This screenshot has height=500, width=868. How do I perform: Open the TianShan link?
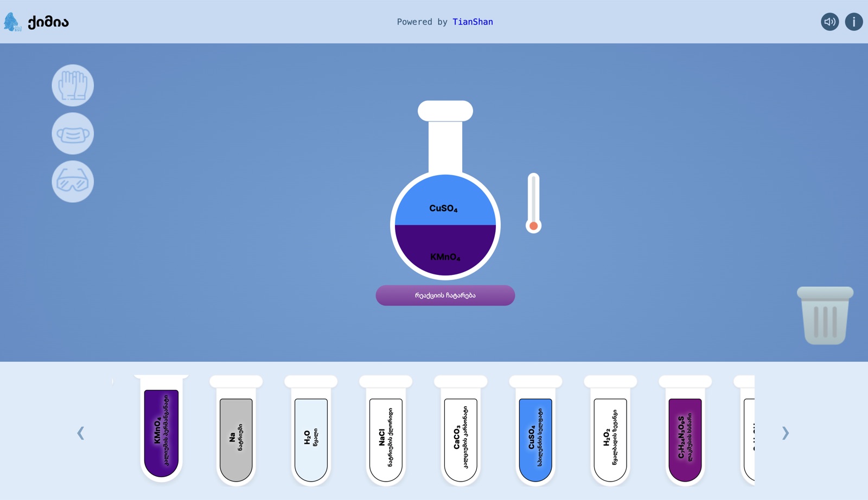pos(473,22)
